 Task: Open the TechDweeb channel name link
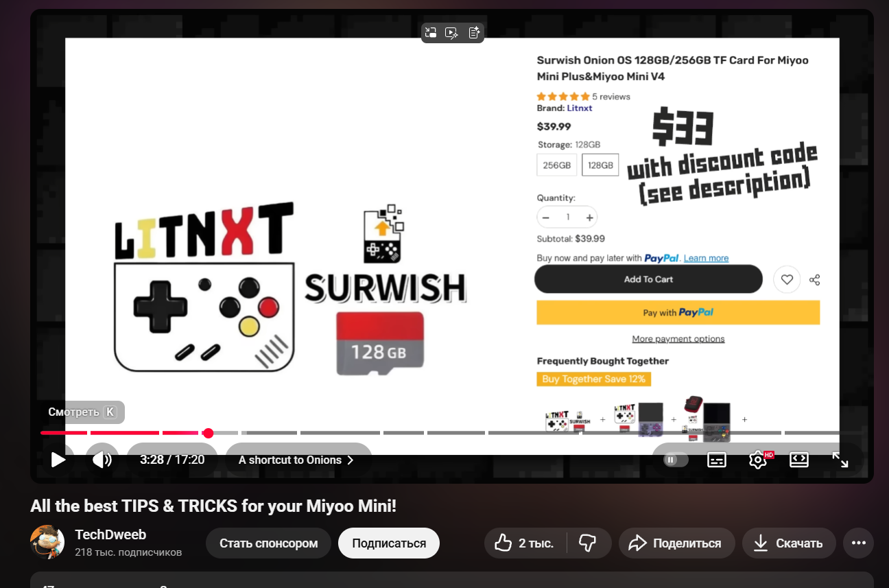tap(110, 535)
